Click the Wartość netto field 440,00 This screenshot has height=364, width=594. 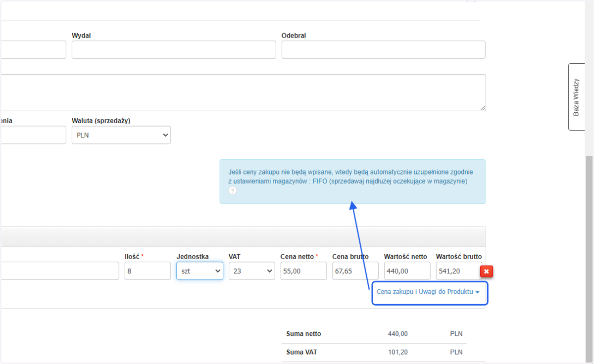click(407, 271)
